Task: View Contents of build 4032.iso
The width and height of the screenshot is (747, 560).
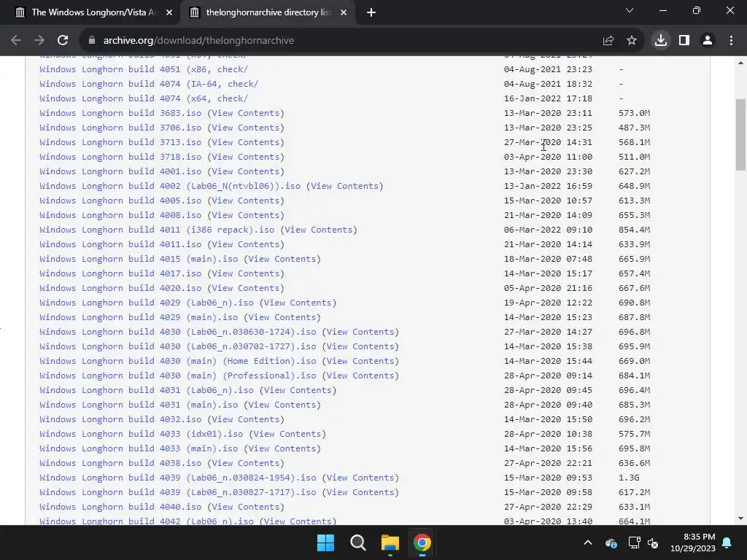Action: 245,419
